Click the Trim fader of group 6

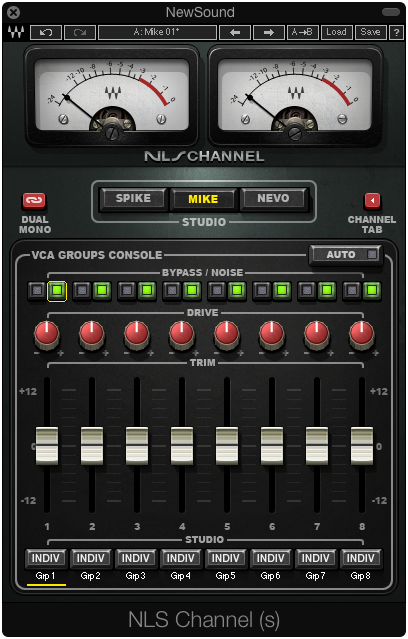(x=272, y=446)
